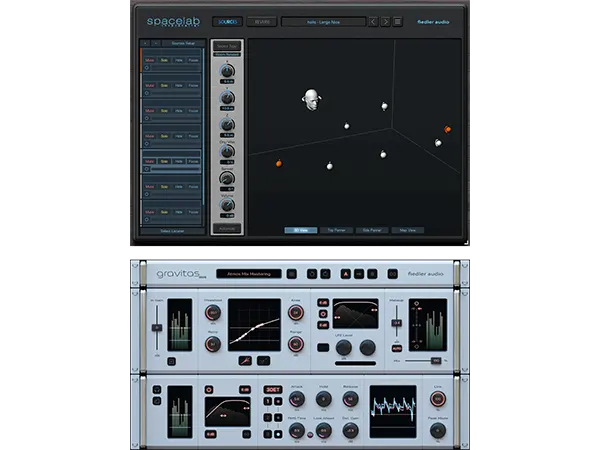Click the upper Edit button beside the sidechain graph
Screen dimensions: 600x450
point(323,303)
